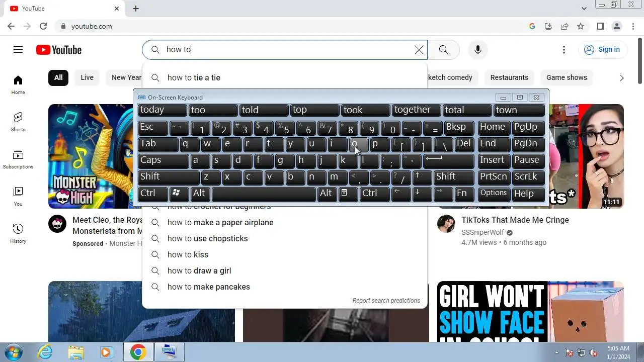Open Windows Media Player from the taskbar

pyautogui.click(x=107, y=352)
